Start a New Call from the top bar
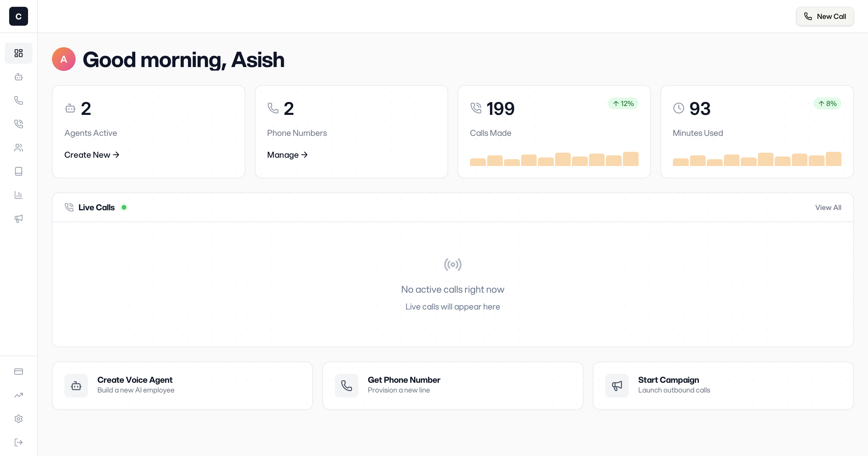Screen dimensions: 868x456 point(825,16)
